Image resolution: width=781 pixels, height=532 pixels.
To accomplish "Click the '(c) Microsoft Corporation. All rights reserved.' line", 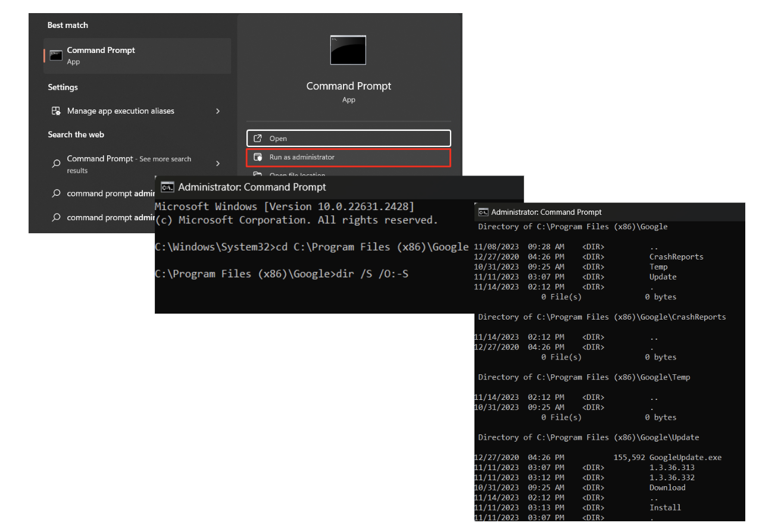I will click(296, 220).
